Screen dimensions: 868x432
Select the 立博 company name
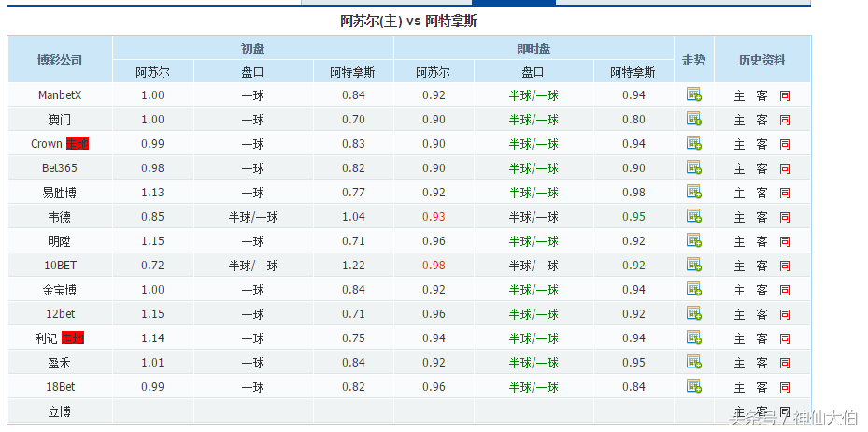(x=60, y=411)
